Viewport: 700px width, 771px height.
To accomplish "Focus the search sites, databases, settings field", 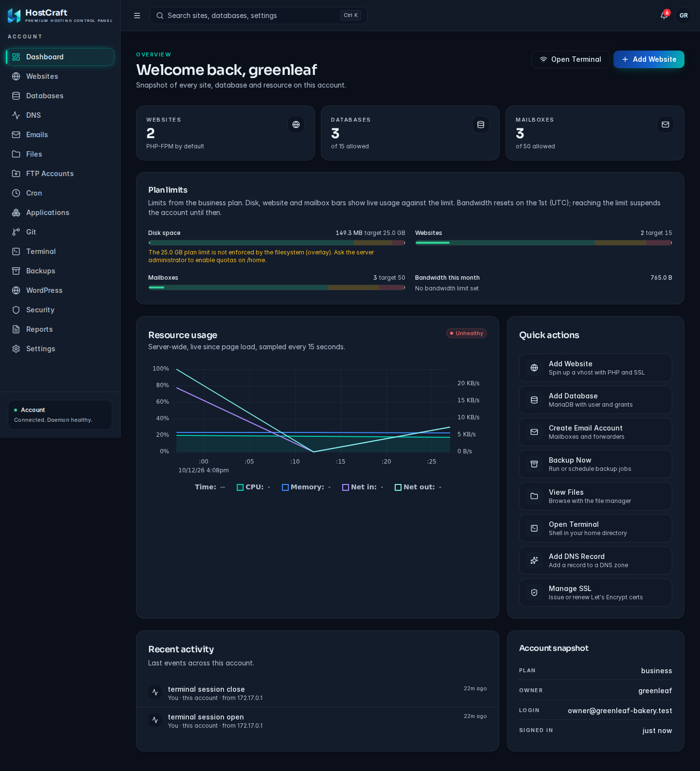I will 259,16.
